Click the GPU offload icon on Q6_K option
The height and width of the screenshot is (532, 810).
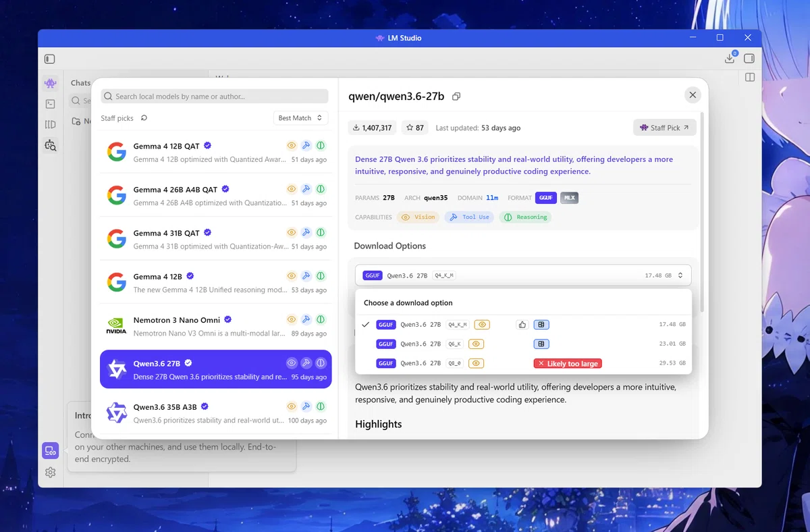tap(541, 344)
